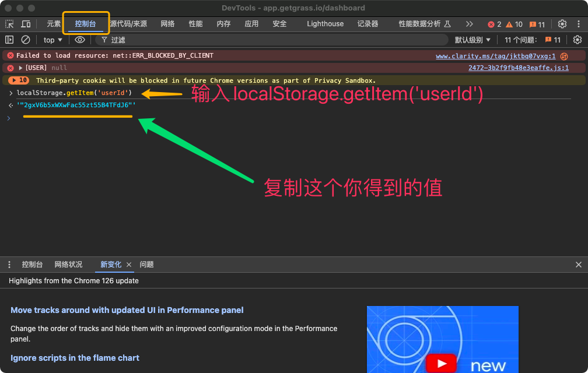Toggle the device toolbar emulation icon
This screenshot has width=588, height=373.
coord(24,24)
